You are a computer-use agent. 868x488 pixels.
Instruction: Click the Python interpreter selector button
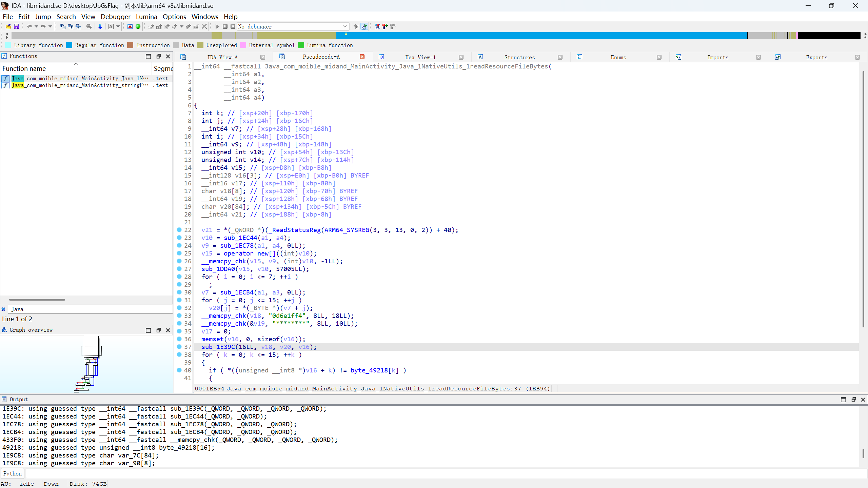click(x=13, y=473)
